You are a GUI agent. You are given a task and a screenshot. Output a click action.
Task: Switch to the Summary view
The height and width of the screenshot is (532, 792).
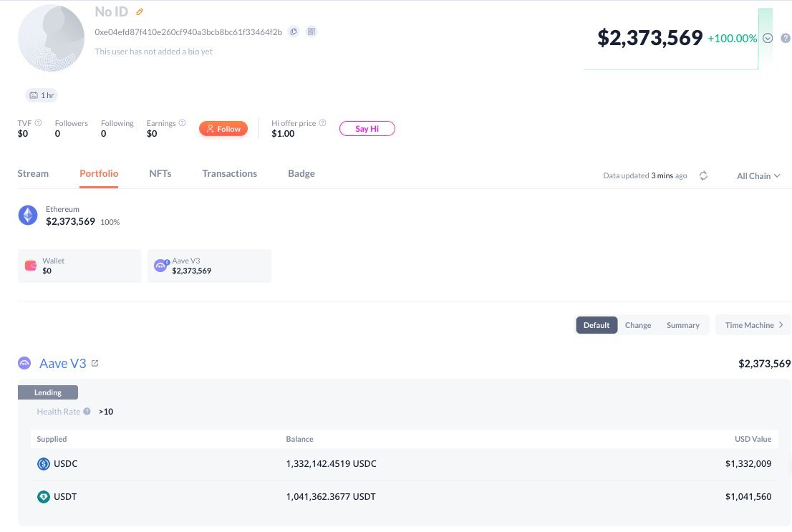tap(683, 325)
